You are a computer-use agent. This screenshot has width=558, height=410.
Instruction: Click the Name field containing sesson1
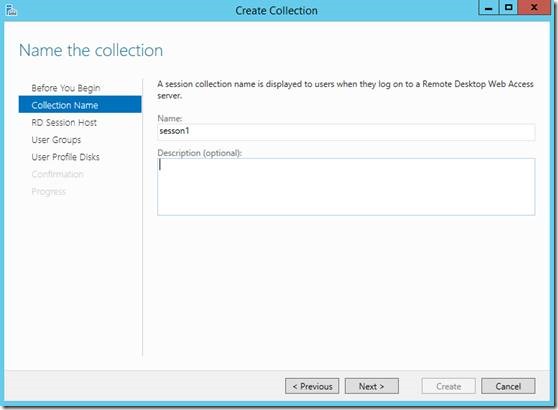click(346, 131)
